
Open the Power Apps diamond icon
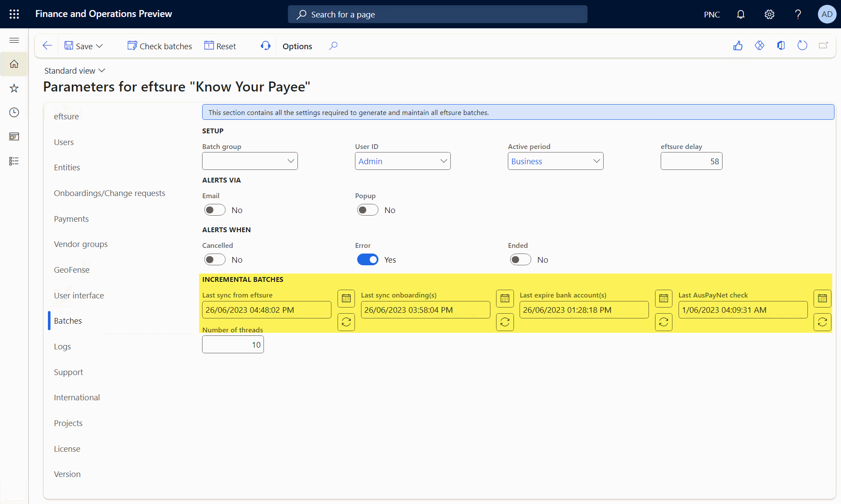click(x=760, y=46)
